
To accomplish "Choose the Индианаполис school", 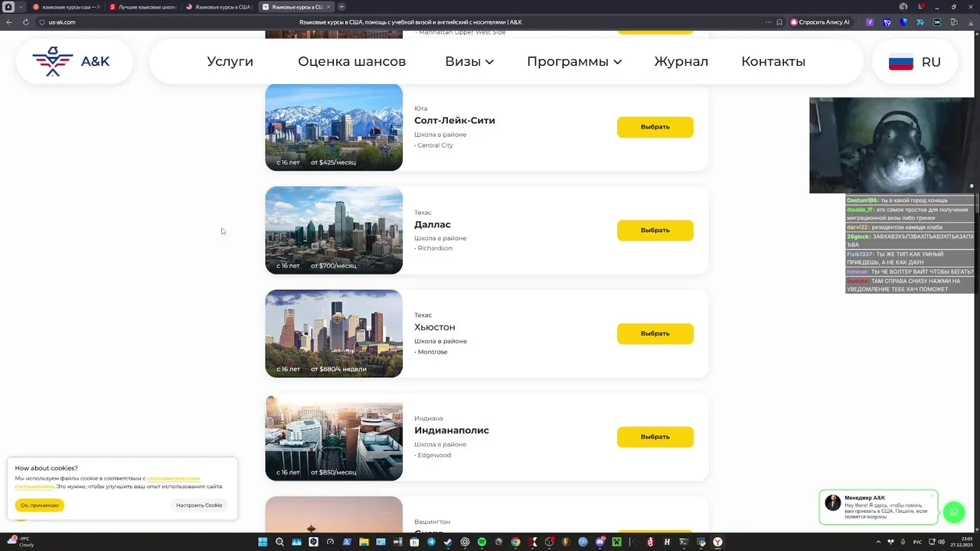I will 655,437.
